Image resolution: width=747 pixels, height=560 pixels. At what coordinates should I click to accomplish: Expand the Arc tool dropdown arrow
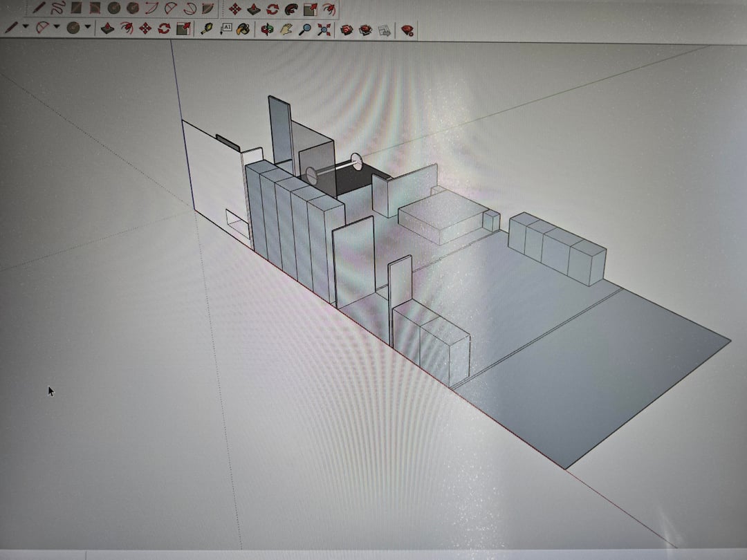pos(57,28)
